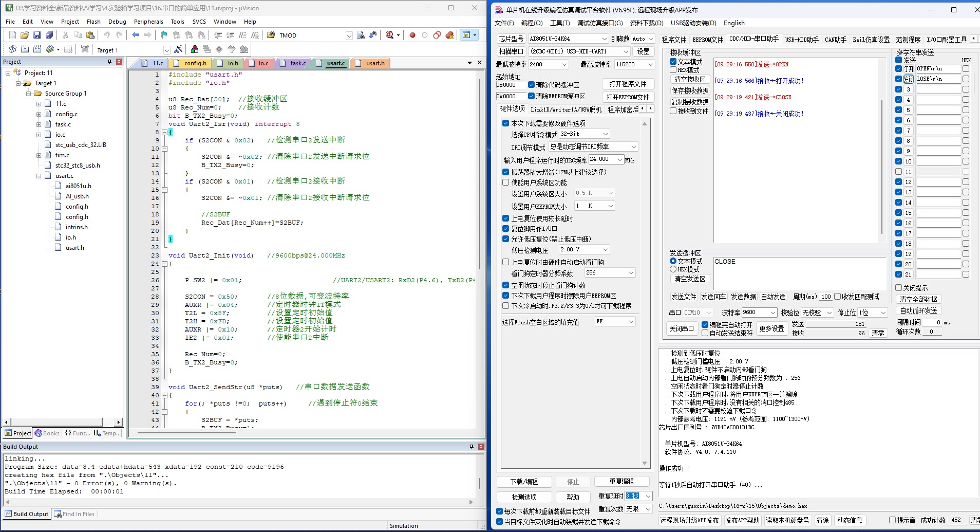This screenshot has width=980, height=532.
Task: Expand Source Group 1 tree node
Action: [x=29, y=94]
